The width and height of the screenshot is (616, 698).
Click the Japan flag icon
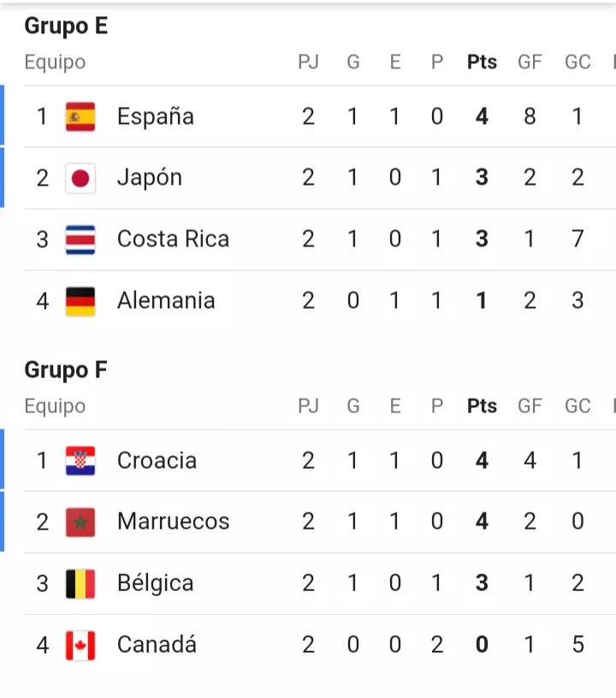coord(80,178)
